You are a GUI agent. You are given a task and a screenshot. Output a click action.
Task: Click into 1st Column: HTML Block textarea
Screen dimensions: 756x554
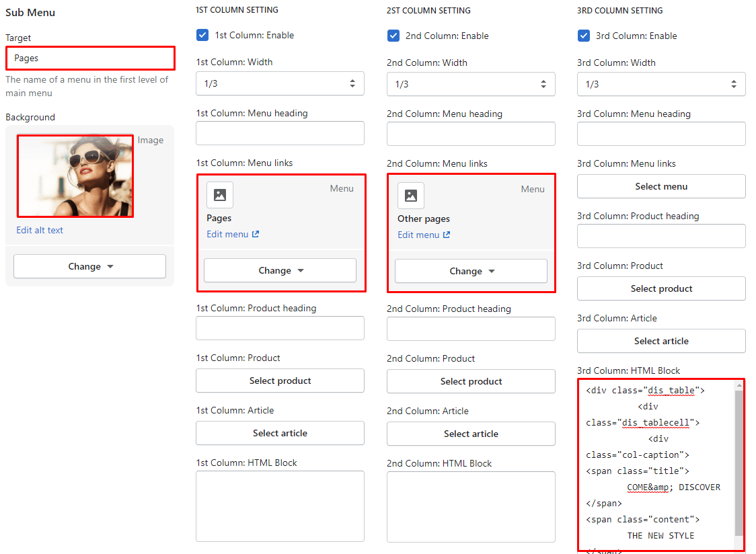pyautogui.click(x=280, y=506)
